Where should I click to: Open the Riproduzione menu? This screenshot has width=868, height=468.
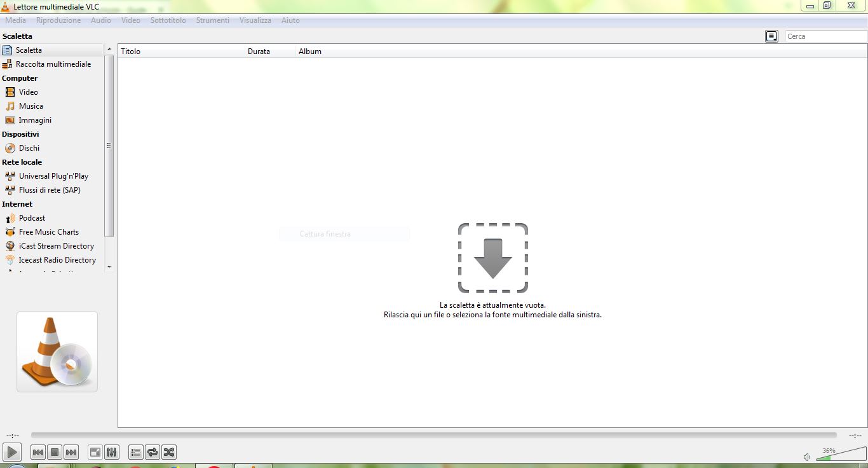[x=58, y=20]
